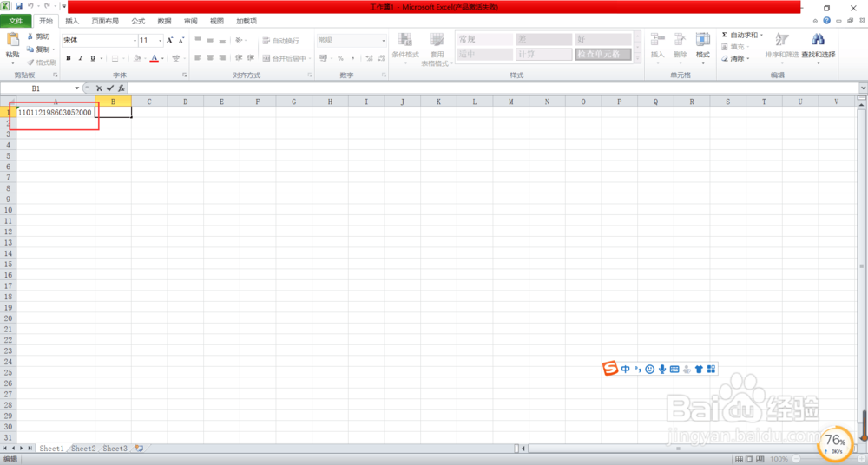868x465 pixels.
Task: Expand the cell styles gallery
Action: pyautogui.click(x=637, y=57)
